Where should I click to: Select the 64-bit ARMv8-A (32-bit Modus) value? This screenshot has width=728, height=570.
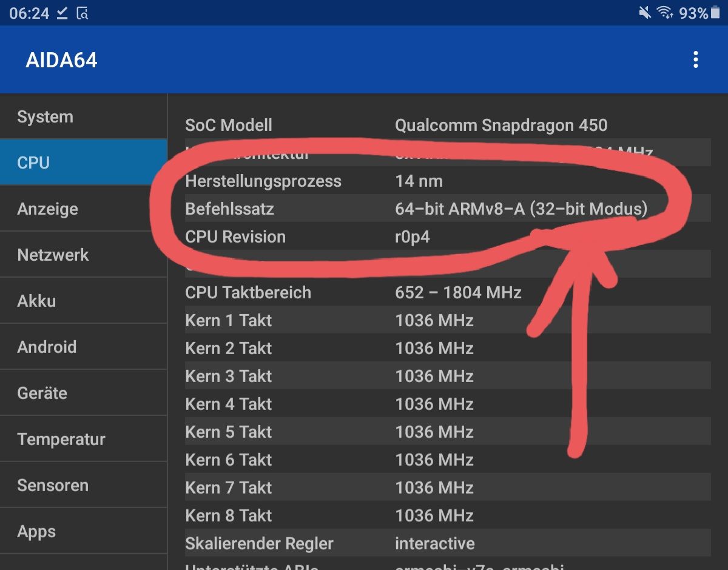(x=521, y=209)
